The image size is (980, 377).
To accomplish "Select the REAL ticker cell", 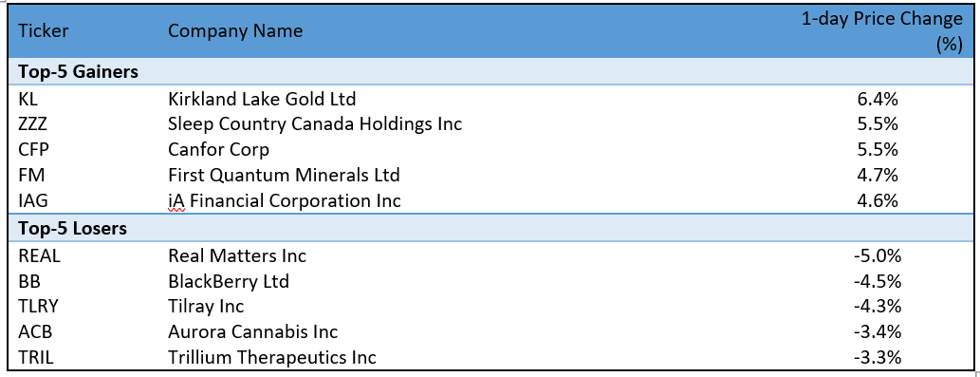I will coord(40,255).
